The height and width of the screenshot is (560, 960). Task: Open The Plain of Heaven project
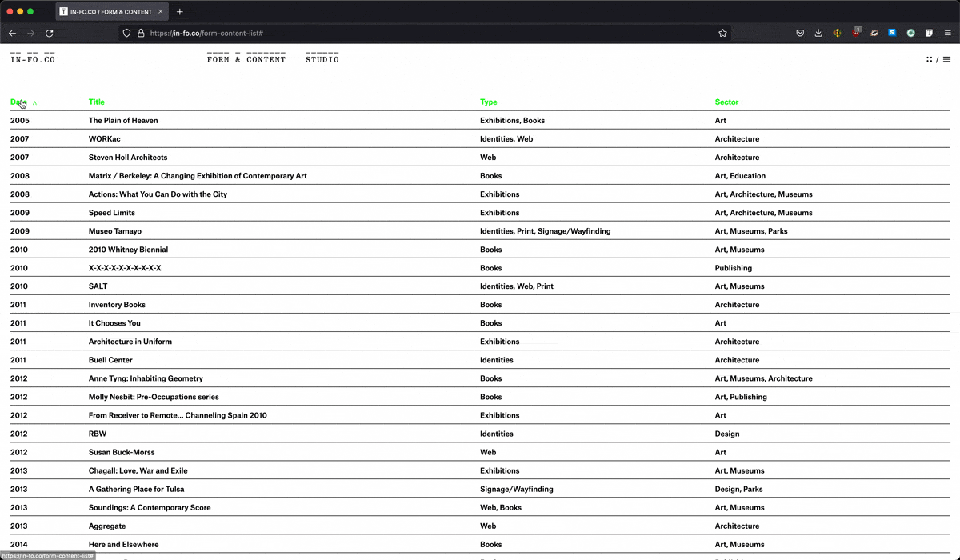[x=123, y=121]
